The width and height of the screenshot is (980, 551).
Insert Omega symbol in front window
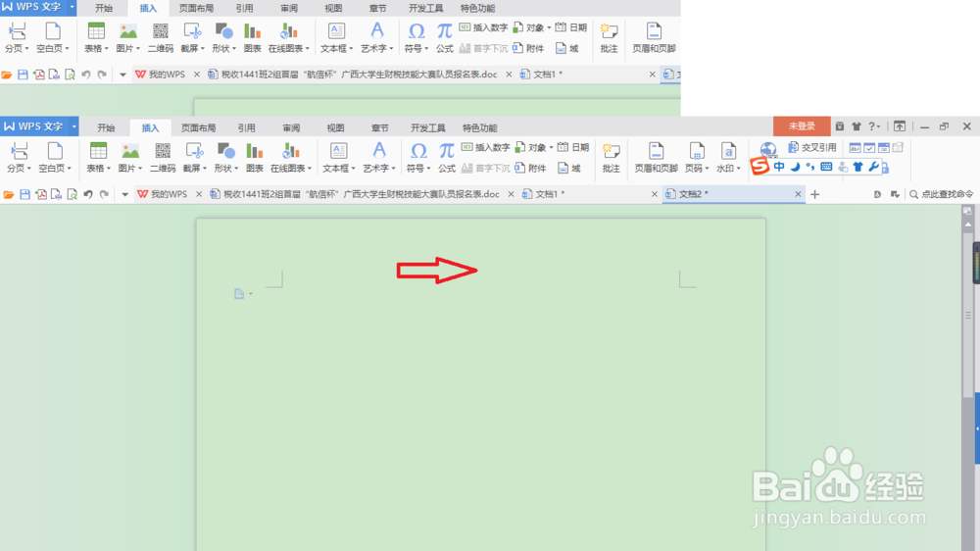pos(417,157)
